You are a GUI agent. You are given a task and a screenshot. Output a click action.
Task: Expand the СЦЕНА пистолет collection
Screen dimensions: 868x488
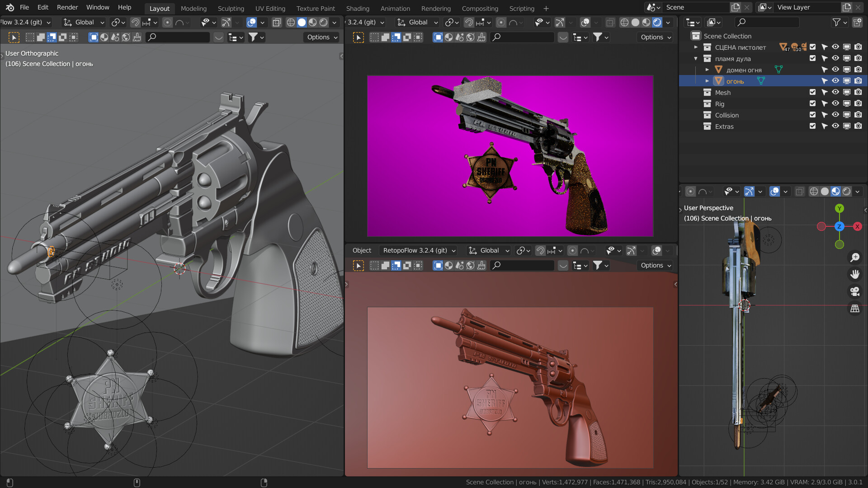click(696, 47)
